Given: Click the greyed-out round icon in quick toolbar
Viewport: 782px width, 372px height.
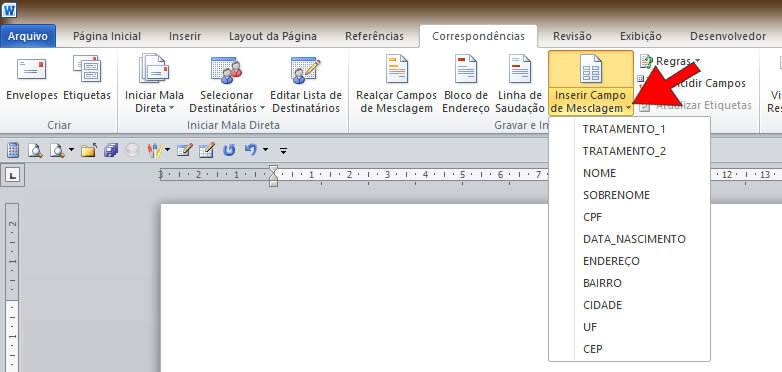Looking at the screenshot, I should point(132,150).
